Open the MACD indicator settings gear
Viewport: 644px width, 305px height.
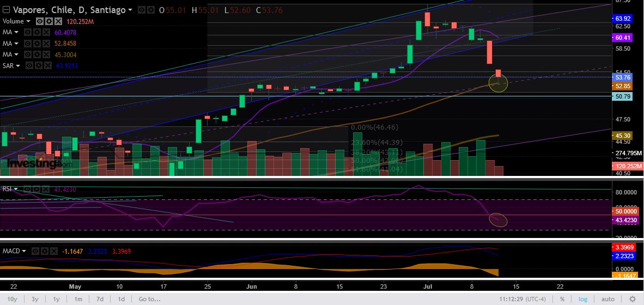point(44,251)
